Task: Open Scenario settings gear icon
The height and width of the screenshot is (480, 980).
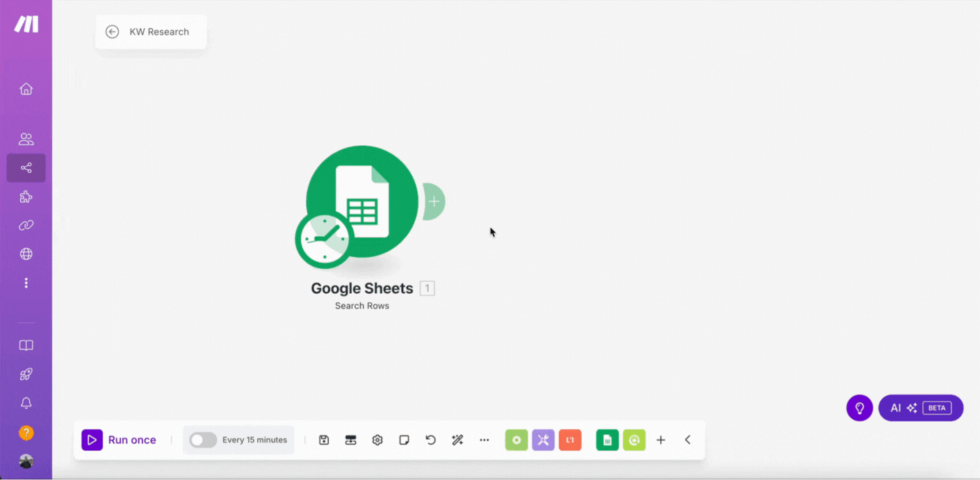Action: tap(377, 440)
